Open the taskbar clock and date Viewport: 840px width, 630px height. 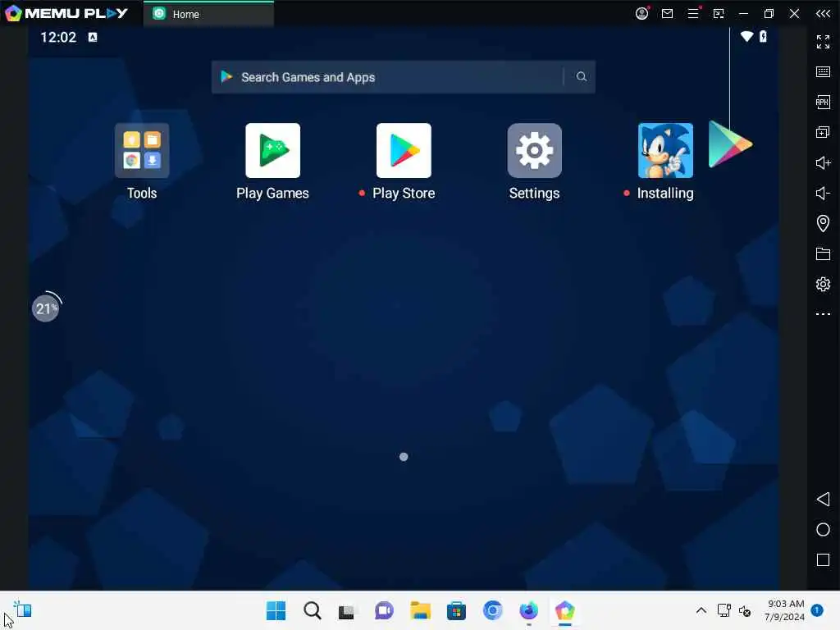point(784,610)
